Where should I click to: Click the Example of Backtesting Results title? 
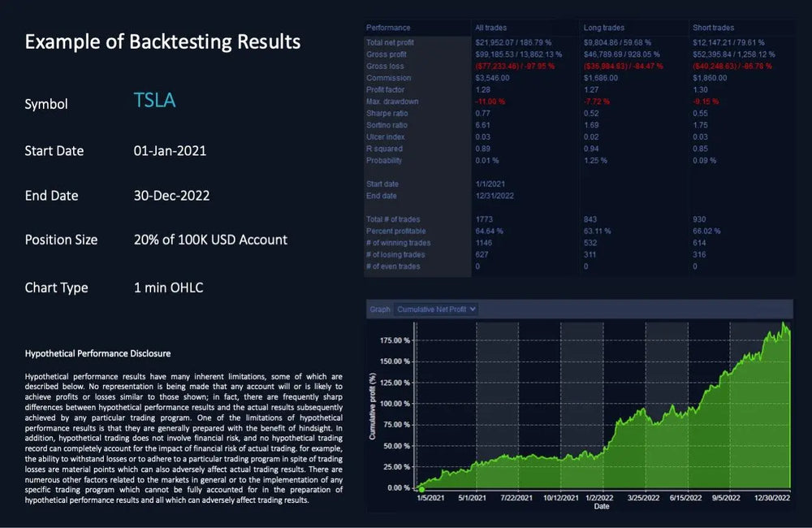coord(162,42)
